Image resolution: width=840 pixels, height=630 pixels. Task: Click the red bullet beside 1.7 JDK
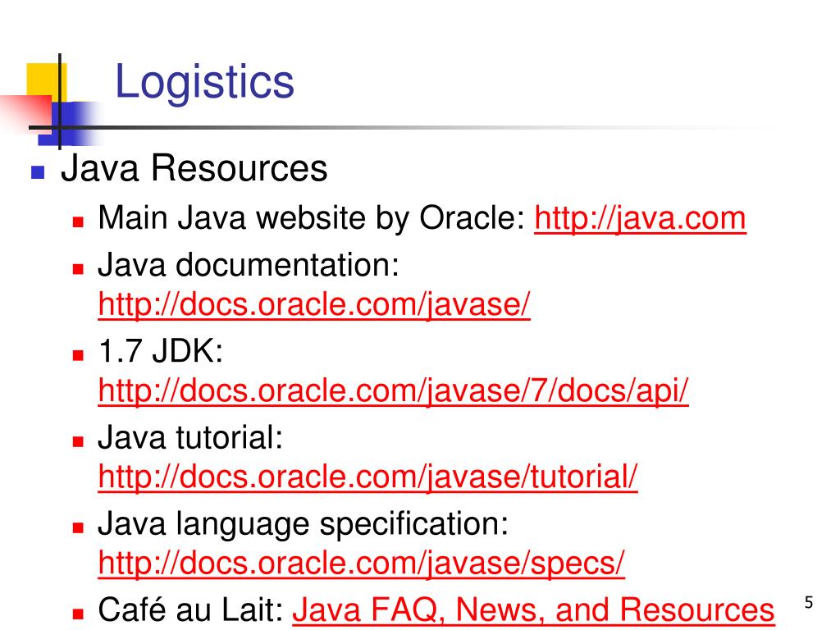coord(78,355)
